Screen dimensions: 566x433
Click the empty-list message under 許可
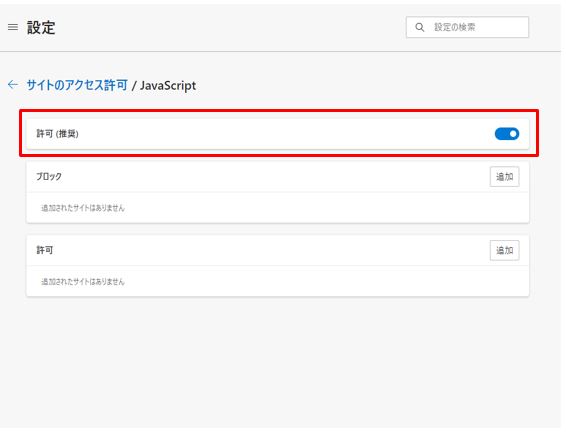[x=83, y=281]
